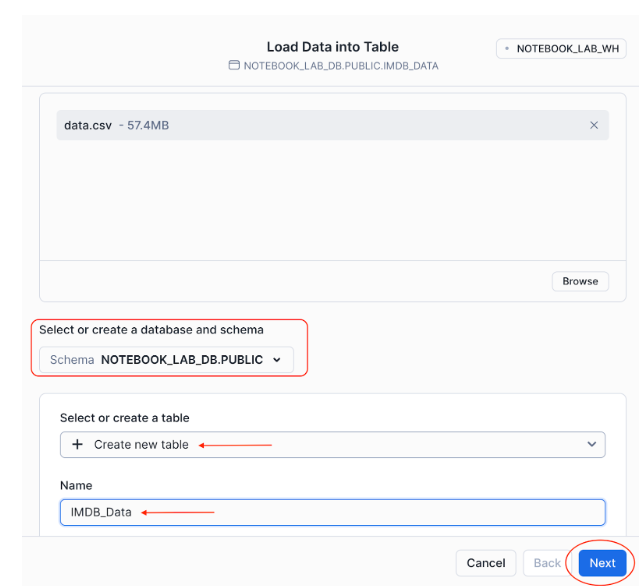
Task: Open the NOTEBOOK_LAB_WH warehouse selector
Action: pyautogui.click(x=561, y=48)
